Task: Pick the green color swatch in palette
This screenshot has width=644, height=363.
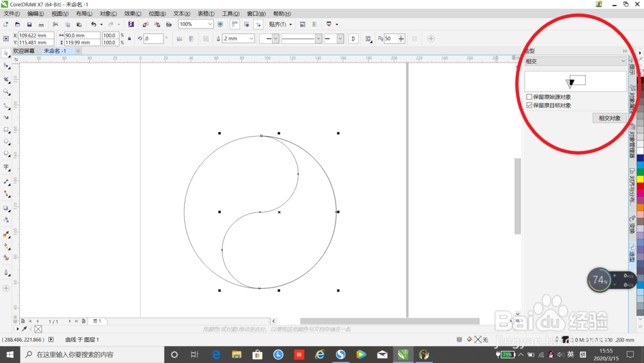Action: pos(640,172)
